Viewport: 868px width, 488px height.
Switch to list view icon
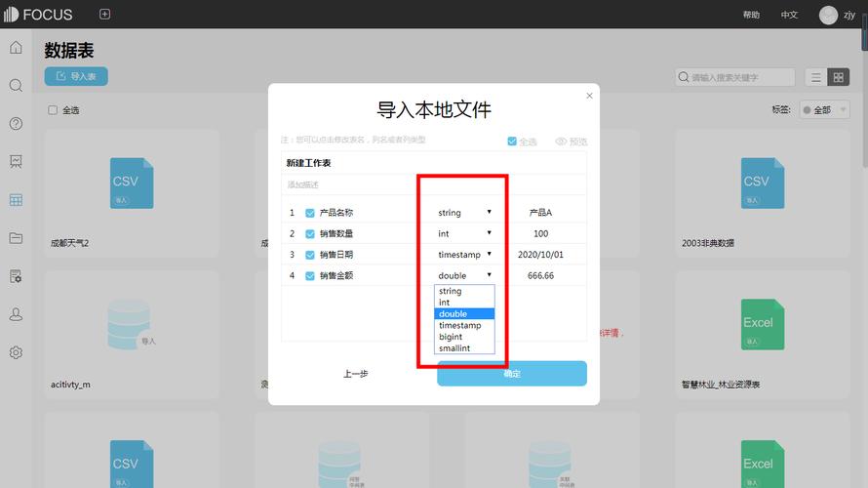816,77
